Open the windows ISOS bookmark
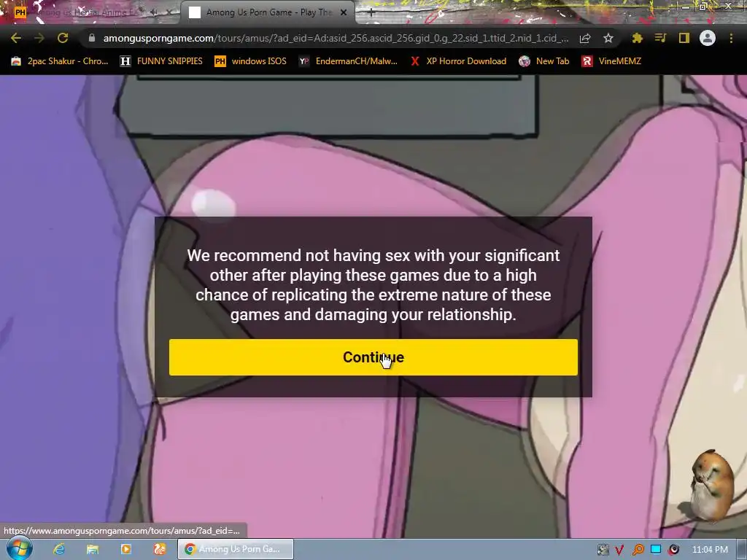Screen dimensions: 747x560 click(x=251, y=61)
